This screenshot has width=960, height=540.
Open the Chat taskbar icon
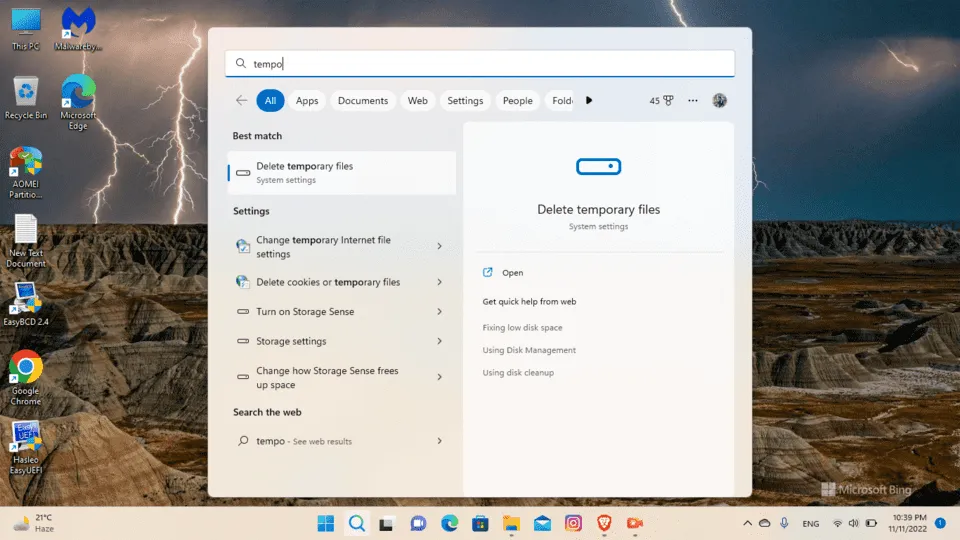coord(418,523)
